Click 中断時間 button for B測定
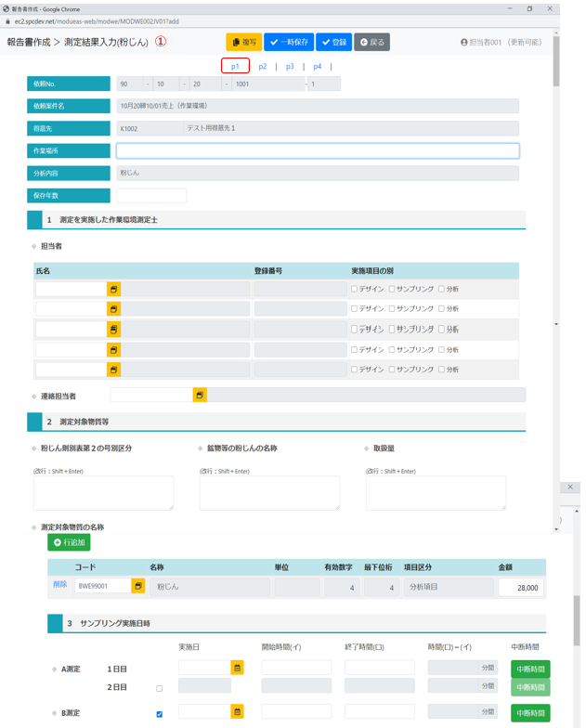Image resolution: width=586 pixels, height=728 pixels. point(530,713)
